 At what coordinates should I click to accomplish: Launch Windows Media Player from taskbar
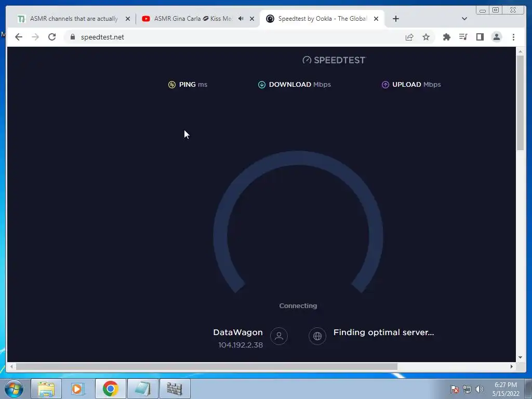(78, 389)
